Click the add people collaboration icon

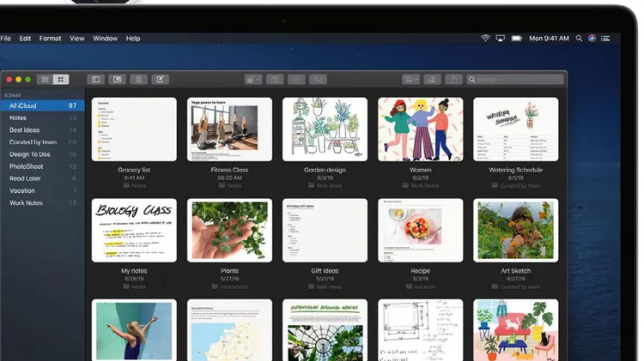tap(432, 80)
